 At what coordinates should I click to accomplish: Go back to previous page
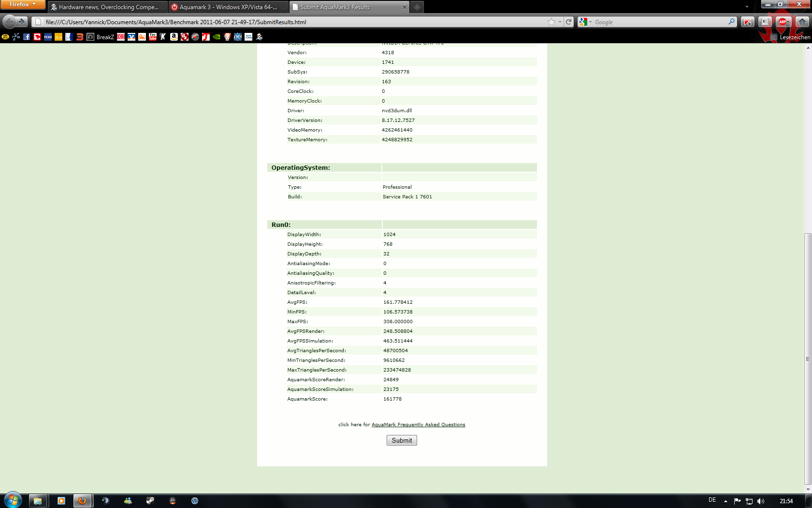9,22
